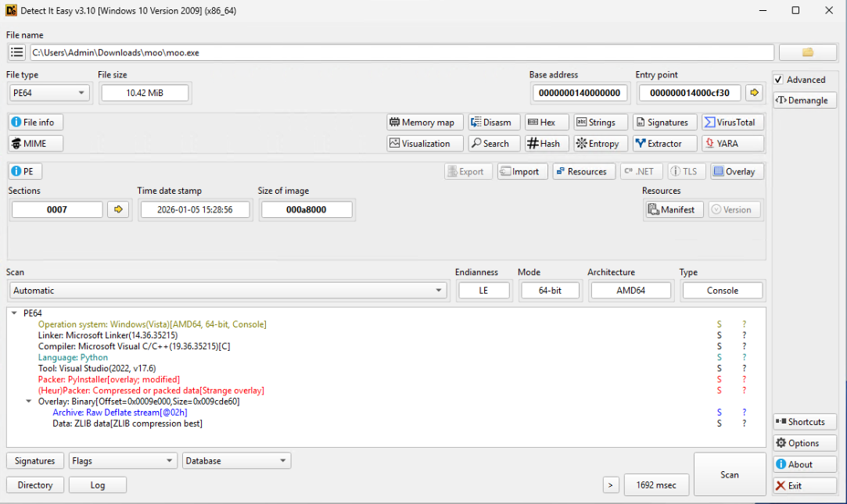Image resolution: width=847 pixels, height=504 pixels.
Task: Open the Memory map viewer
Action: [425, 123]
